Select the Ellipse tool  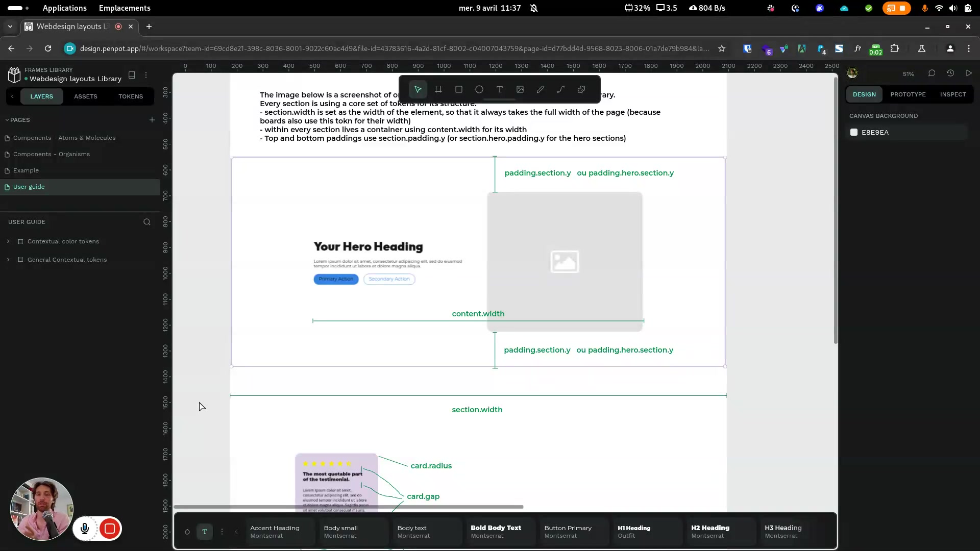(479, 89)
